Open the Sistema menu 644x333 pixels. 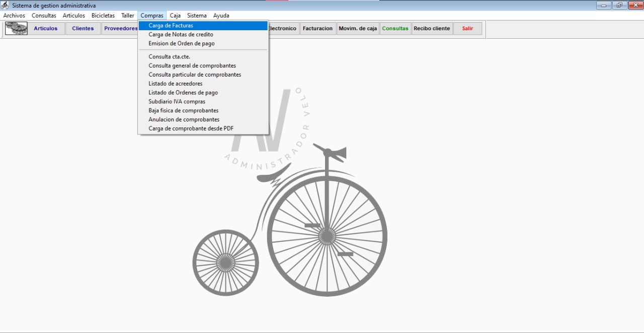[197, 16]
